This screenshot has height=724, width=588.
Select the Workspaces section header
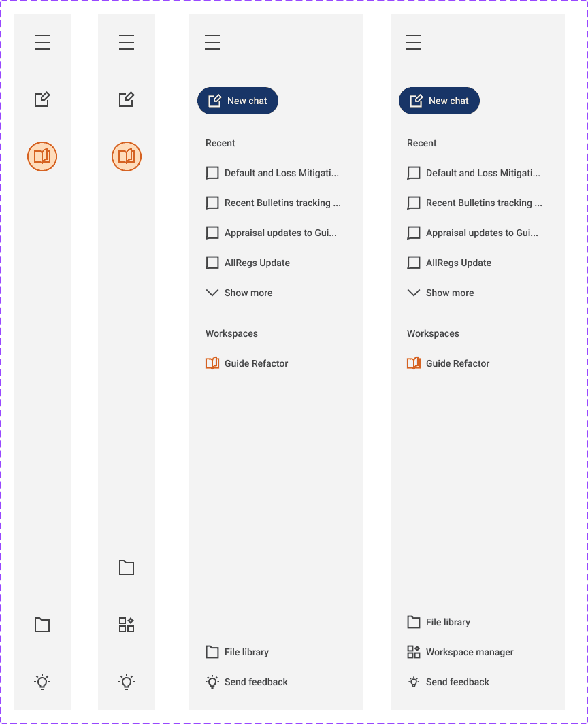pos(231,333)
